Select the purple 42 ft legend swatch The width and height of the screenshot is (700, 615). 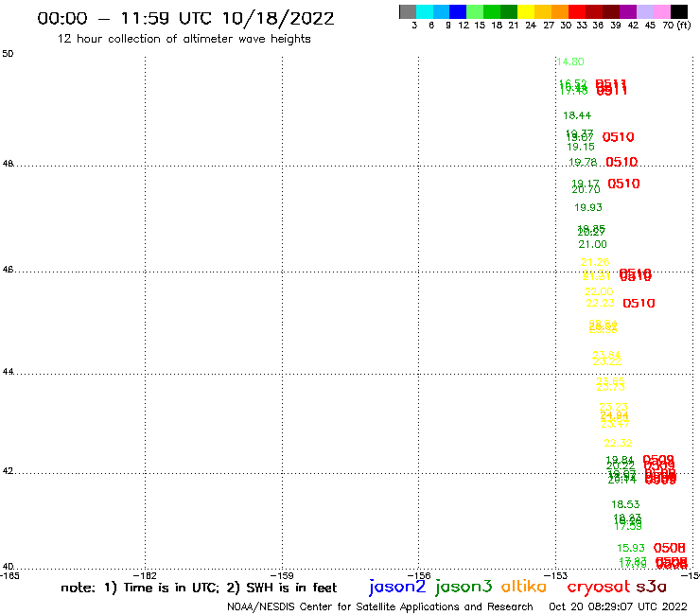628,11
